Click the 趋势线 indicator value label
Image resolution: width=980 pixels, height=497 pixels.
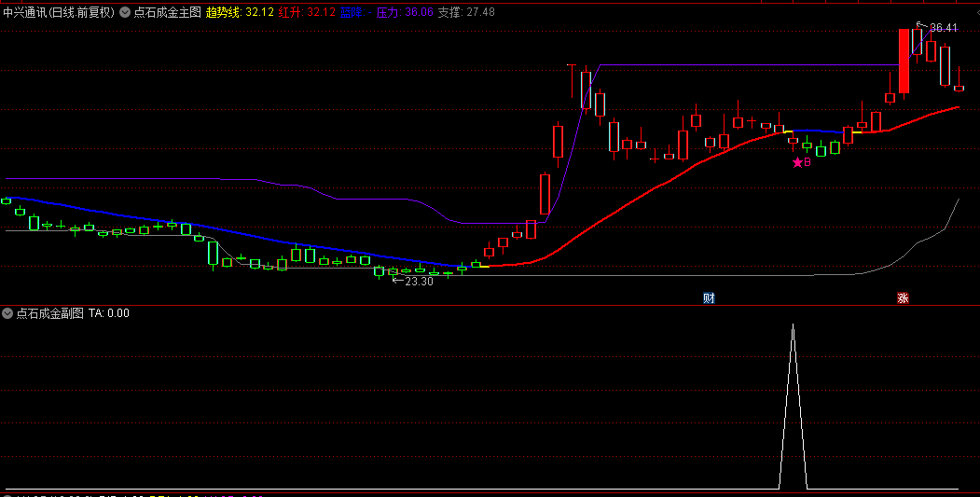(x=240, y=12)
